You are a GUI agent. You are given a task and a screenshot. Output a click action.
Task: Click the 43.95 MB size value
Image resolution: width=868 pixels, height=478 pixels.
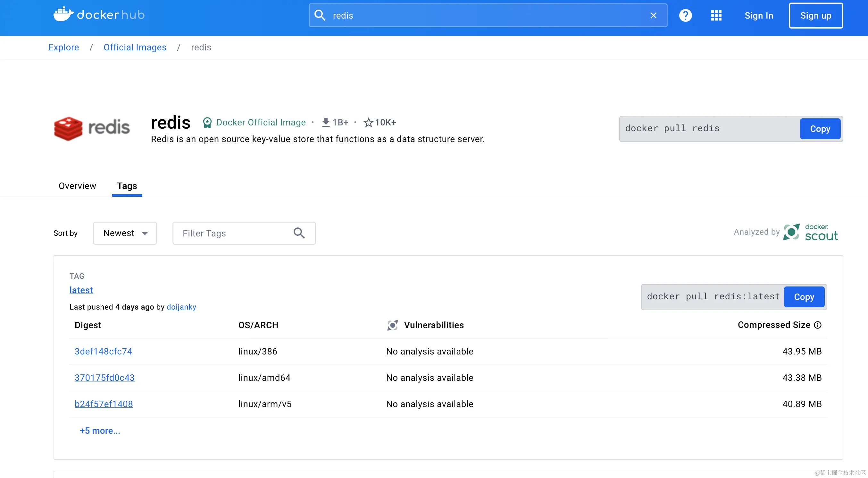click(x=802, y=352)
